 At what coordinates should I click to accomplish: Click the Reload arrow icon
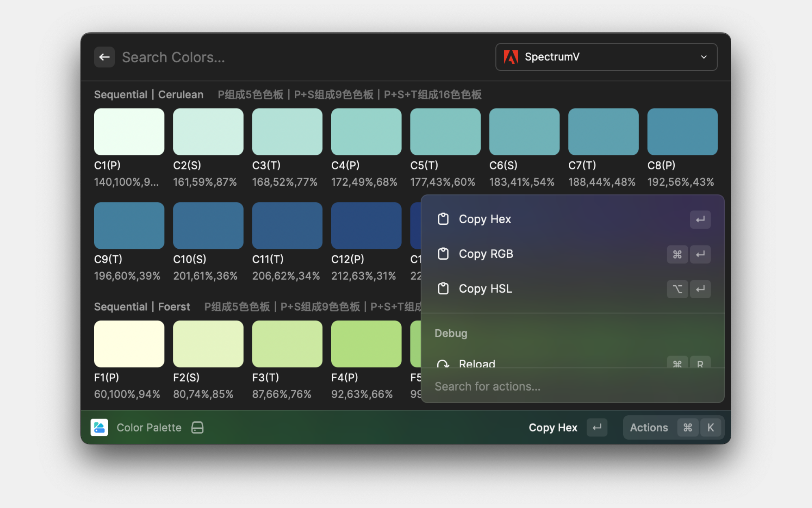click(x=443, y=363)
